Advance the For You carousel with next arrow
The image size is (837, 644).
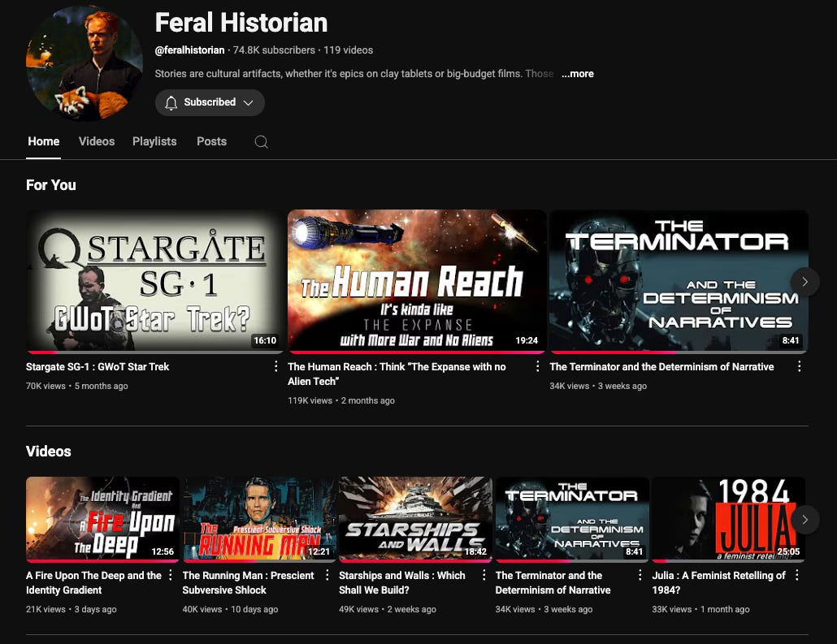click(805, 282)
